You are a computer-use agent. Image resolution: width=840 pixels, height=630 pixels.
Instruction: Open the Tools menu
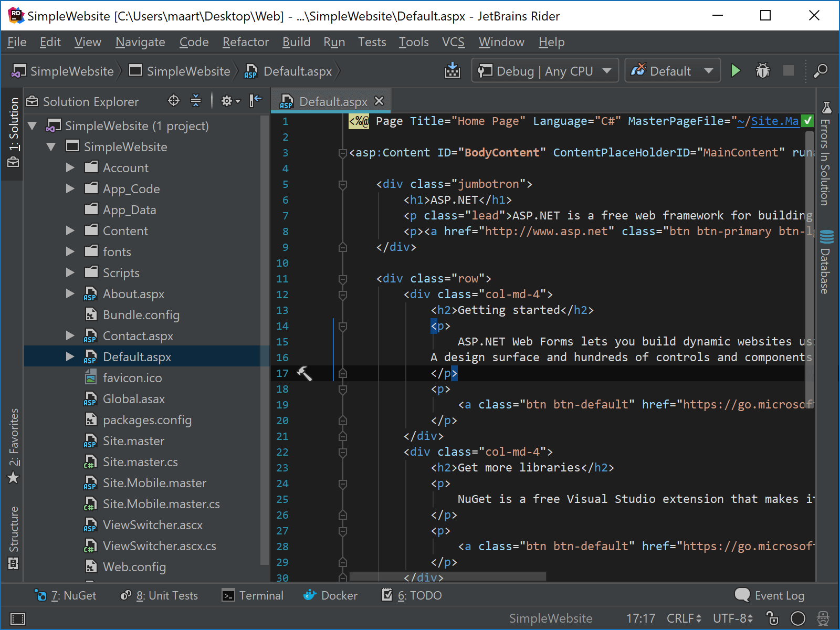pyautogui.click(x=414, y=42)
